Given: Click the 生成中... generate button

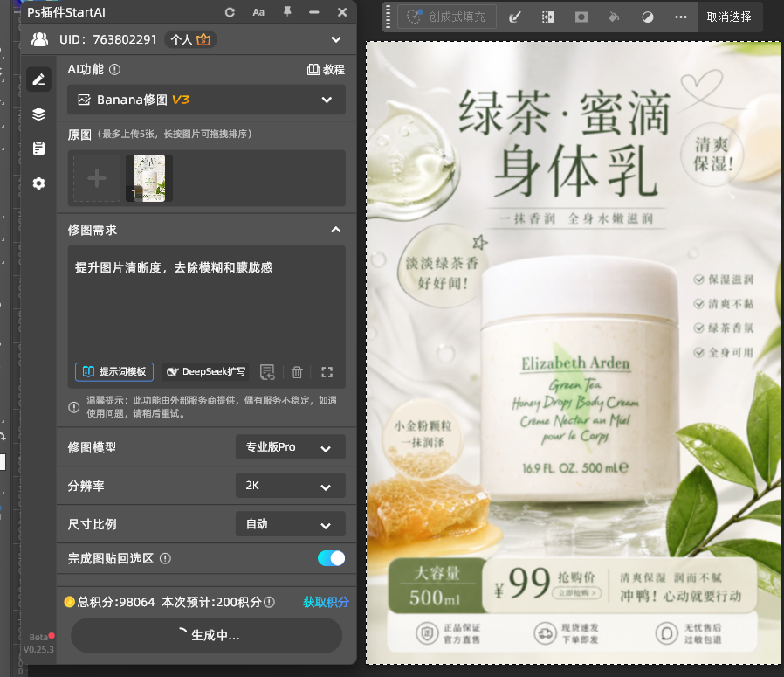Looking at the screenshot, I should click(207, 635).
